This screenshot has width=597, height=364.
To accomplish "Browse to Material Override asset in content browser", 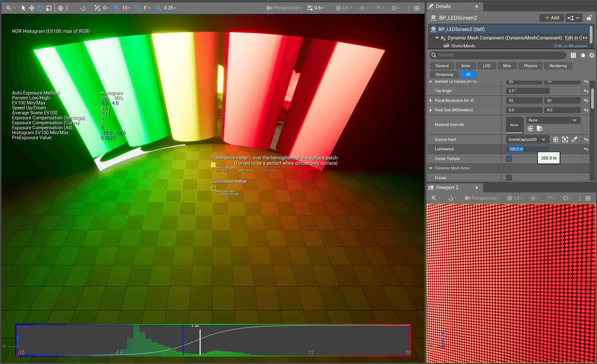I will tap(539, 128).
